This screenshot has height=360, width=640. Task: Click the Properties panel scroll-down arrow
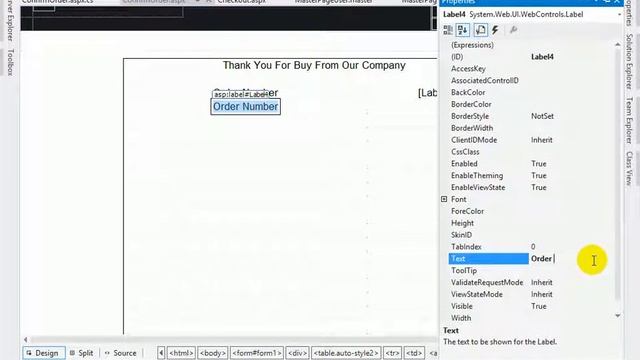click(618, 316)
